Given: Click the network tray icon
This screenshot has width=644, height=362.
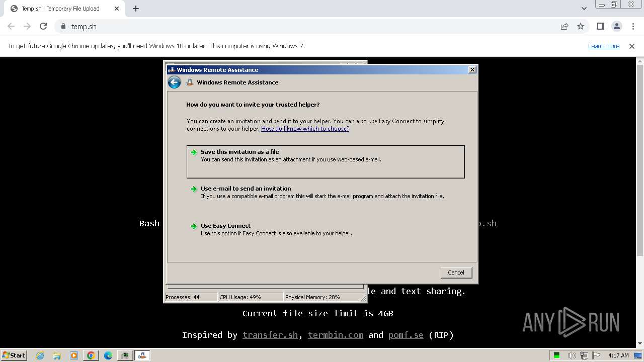Looking at the screenshot, I should (584, 355).
